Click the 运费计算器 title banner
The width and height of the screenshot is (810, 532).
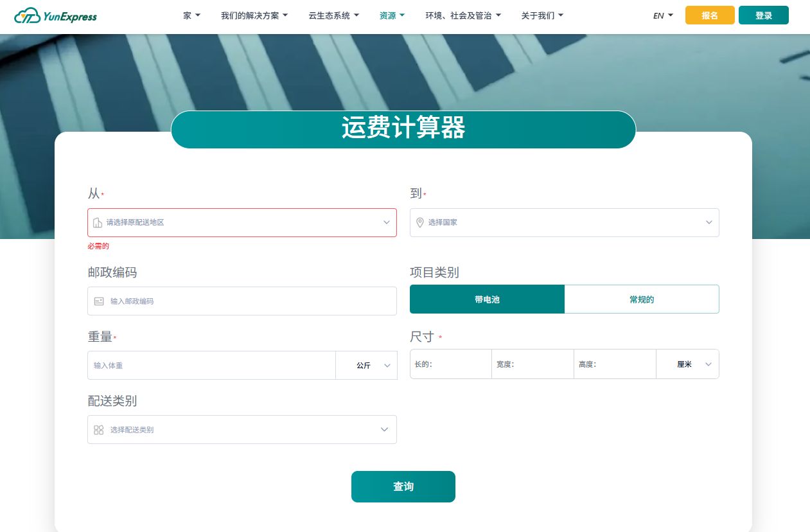click(x=403, y=129)
